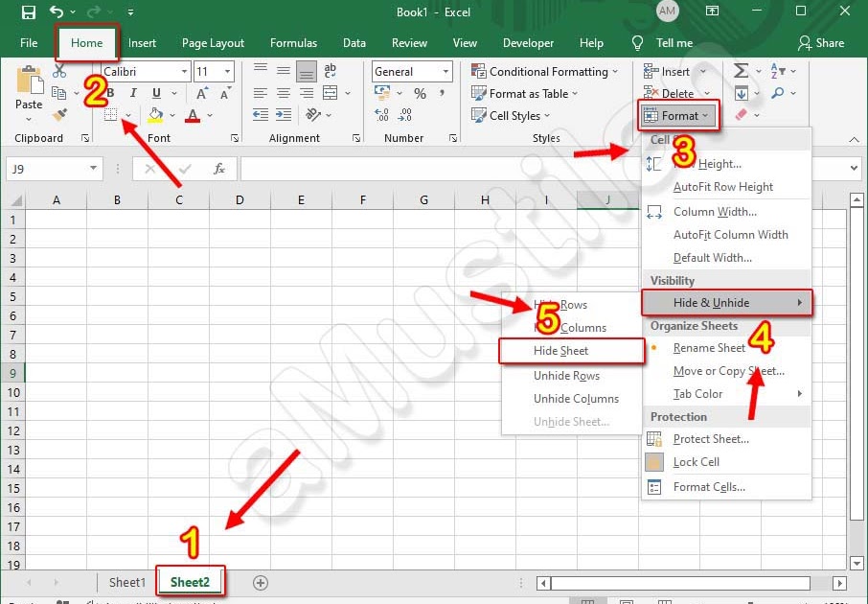Open the Font Color swatch
Viewport: 868px width, 604px height.
coord(192,116)
